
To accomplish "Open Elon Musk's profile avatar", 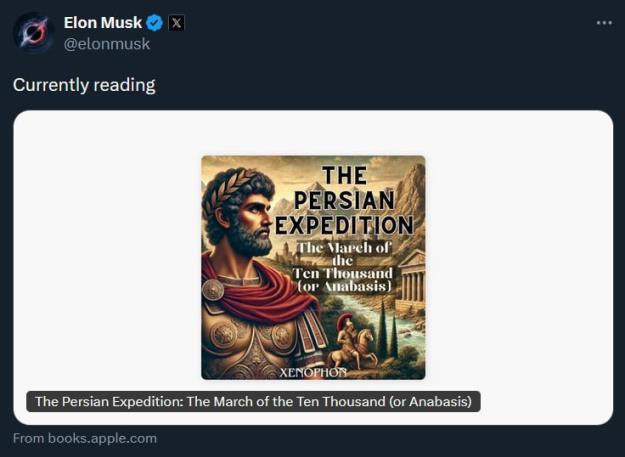I will [x=33, y=32].
